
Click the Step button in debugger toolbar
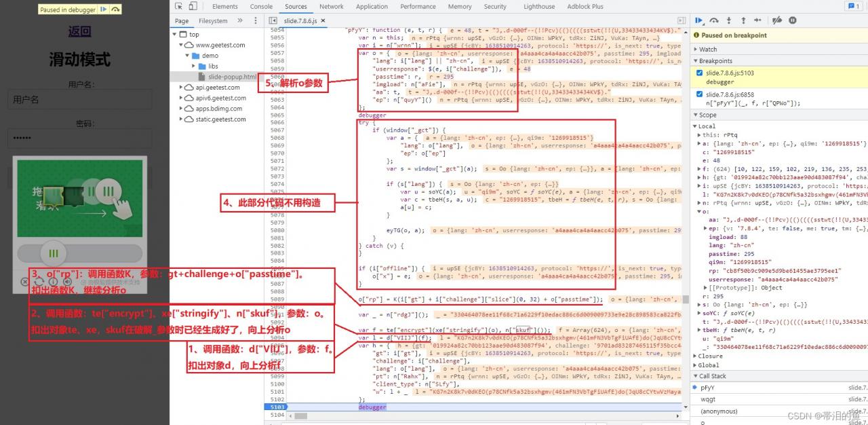point(759,21)
